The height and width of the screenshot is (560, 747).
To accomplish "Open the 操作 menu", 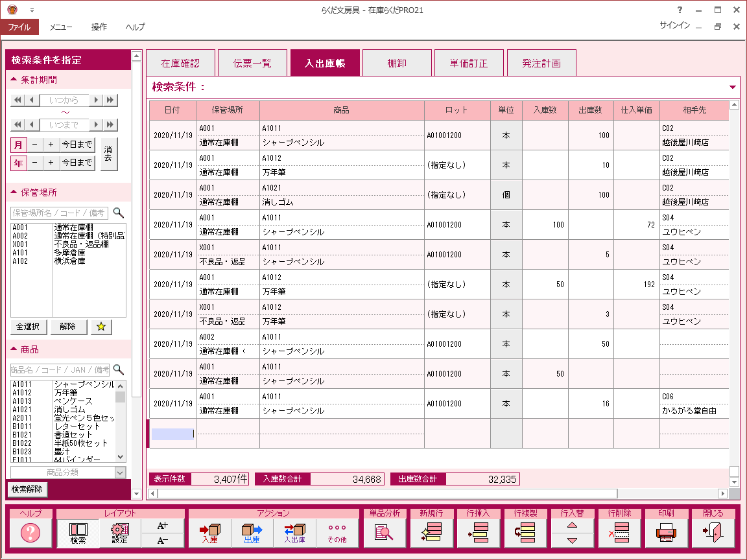I will 99,27.
